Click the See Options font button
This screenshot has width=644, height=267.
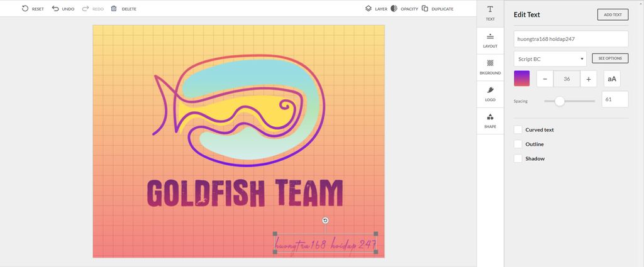610,58
